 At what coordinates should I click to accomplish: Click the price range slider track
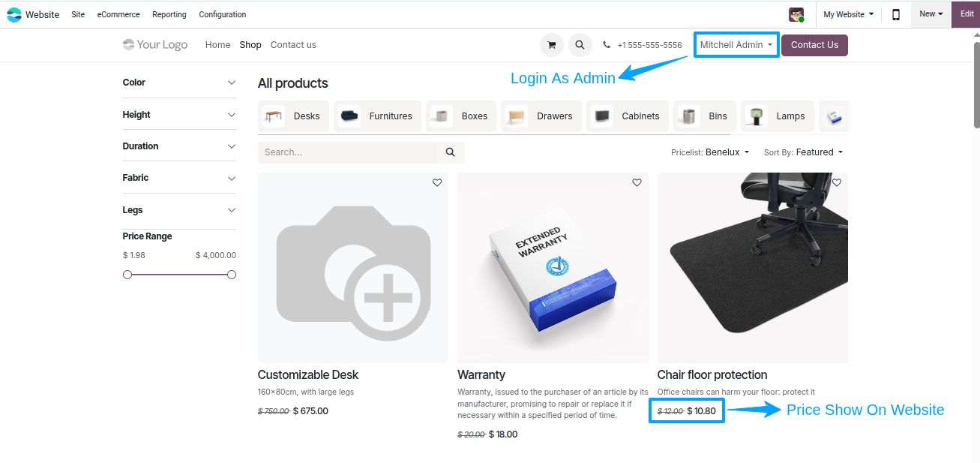click(x=179, y=275)
